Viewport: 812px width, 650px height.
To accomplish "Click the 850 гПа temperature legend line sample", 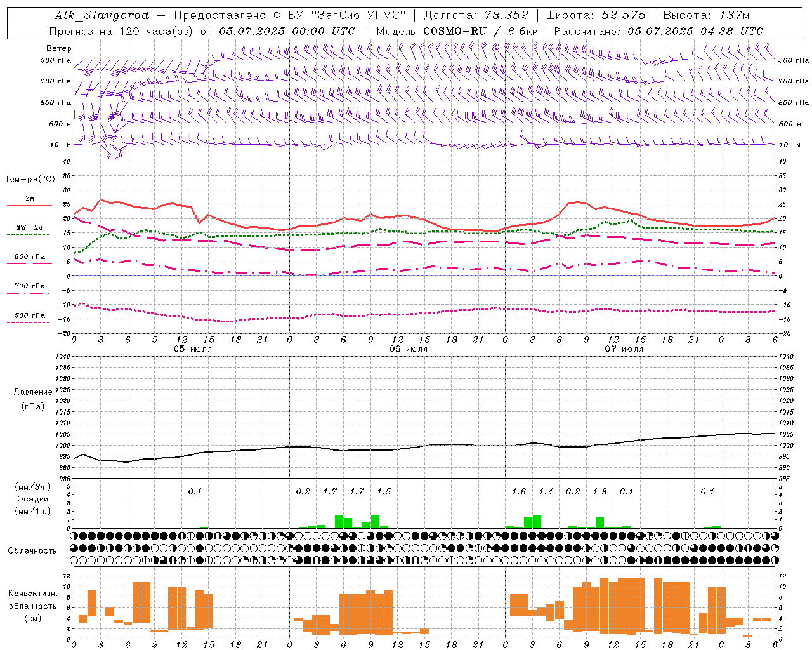I will pos(29,264).
